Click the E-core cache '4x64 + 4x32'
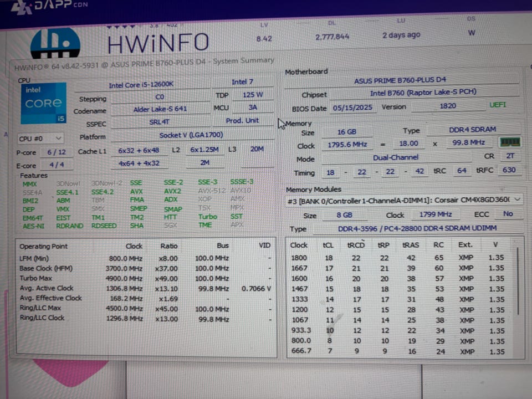 click(139, 163)
